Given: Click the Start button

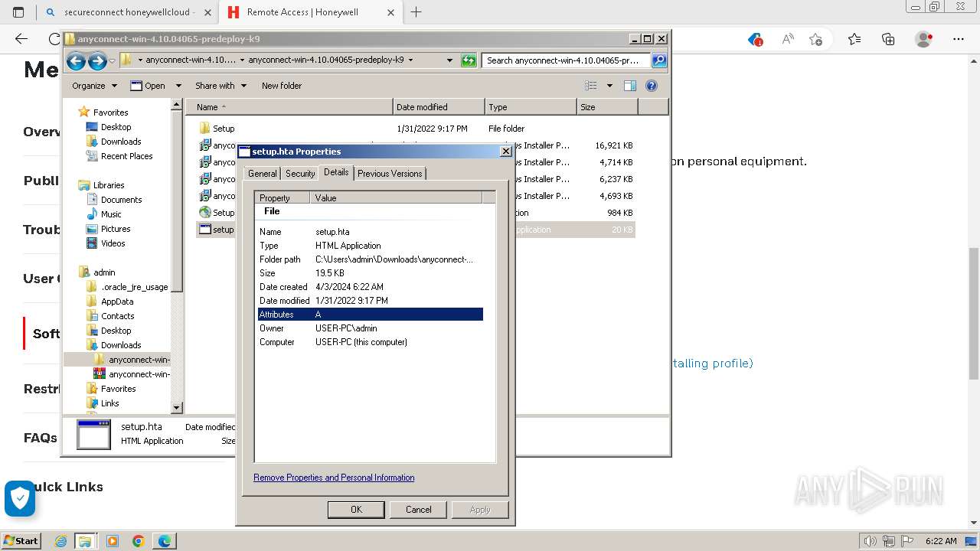Looking at the screenshot, I should click(21, 541).
